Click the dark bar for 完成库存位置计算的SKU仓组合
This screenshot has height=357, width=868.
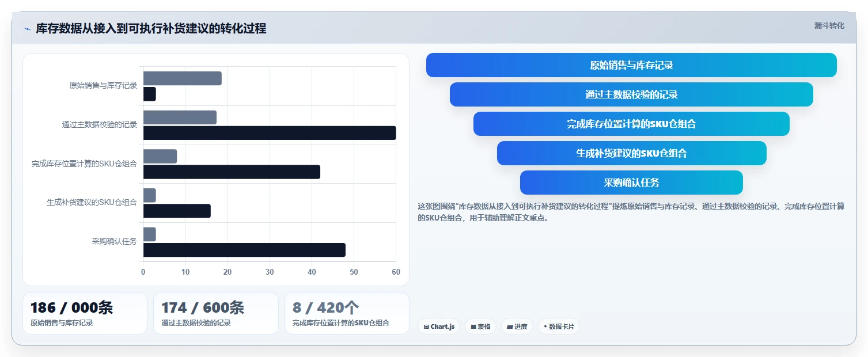click(x=232, y=172)
